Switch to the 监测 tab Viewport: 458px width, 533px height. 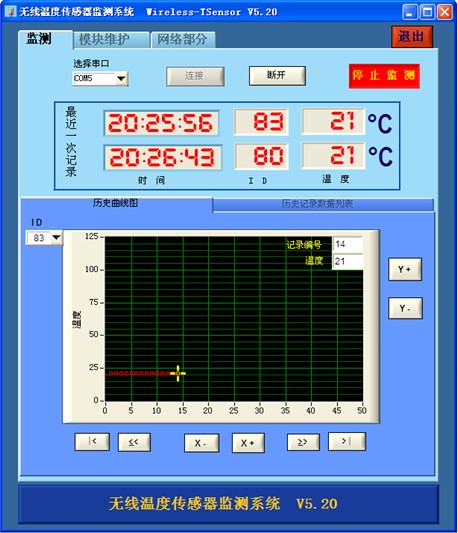pos(45,39)
